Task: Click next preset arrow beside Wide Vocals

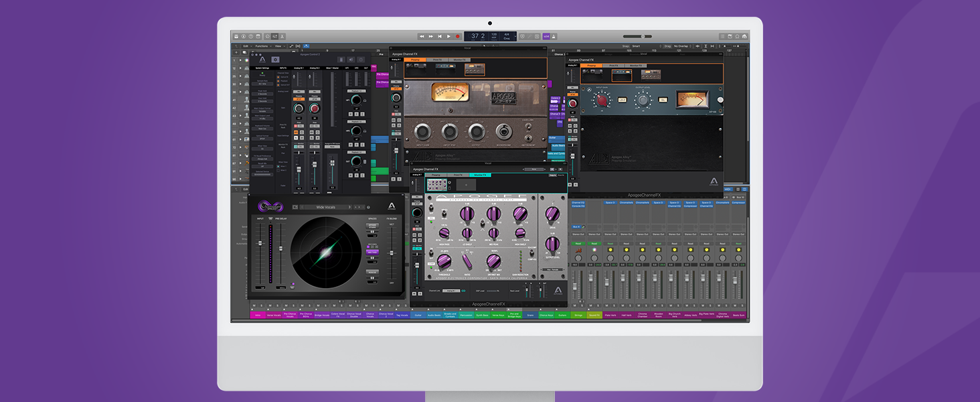Action: pos(348,208)
